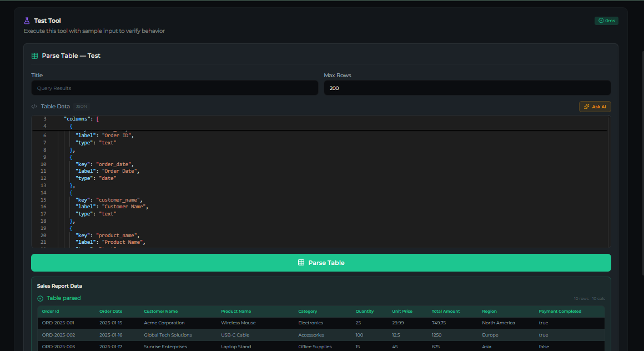Click the Payment Completed column header
This screenshot has width=644, height=351.
click(x=560, y=311)
